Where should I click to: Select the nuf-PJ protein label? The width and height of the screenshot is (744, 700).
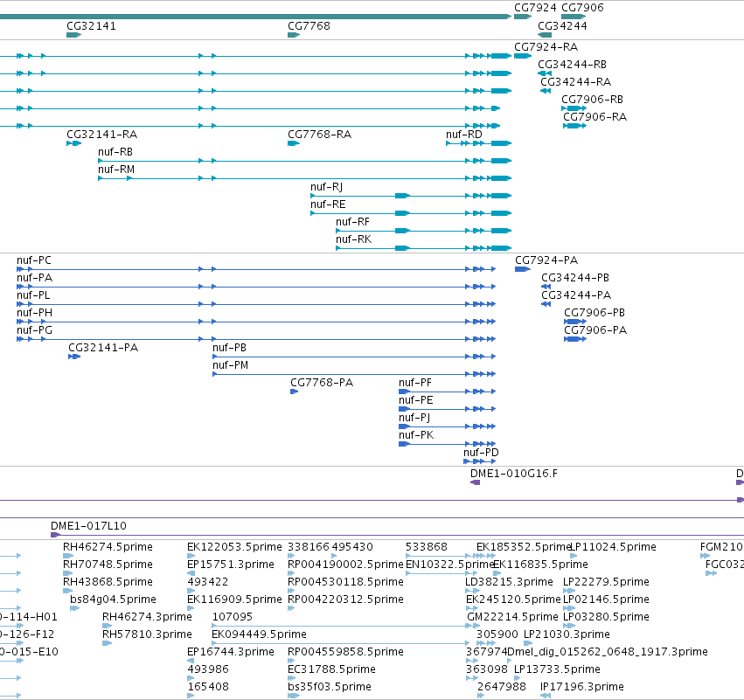tap(414, 418)
